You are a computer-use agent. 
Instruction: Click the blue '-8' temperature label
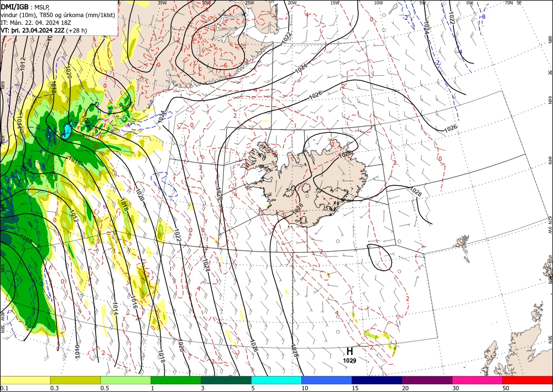483,17
